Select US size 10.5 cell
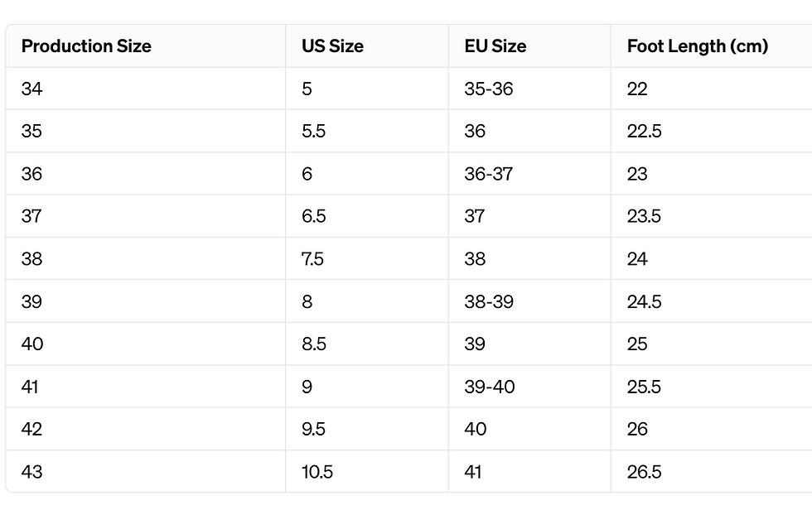This screenshot has height=529, width=812. pyautogui.click(x=366, y=471)
